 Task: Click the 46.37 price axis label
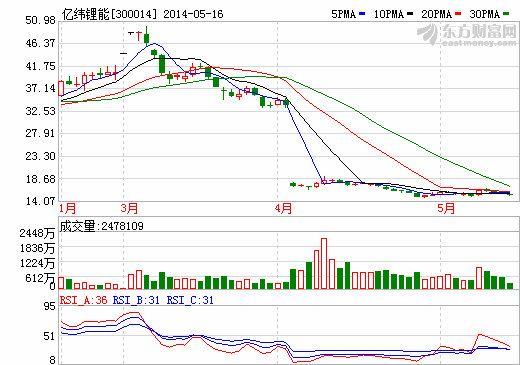point(40,43)
